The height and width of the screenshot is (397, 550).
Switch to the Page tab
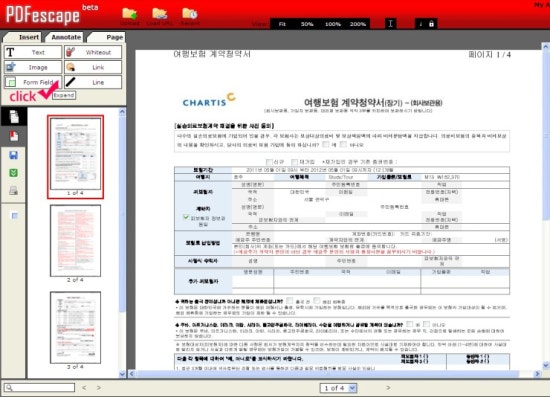click(106, 37)
